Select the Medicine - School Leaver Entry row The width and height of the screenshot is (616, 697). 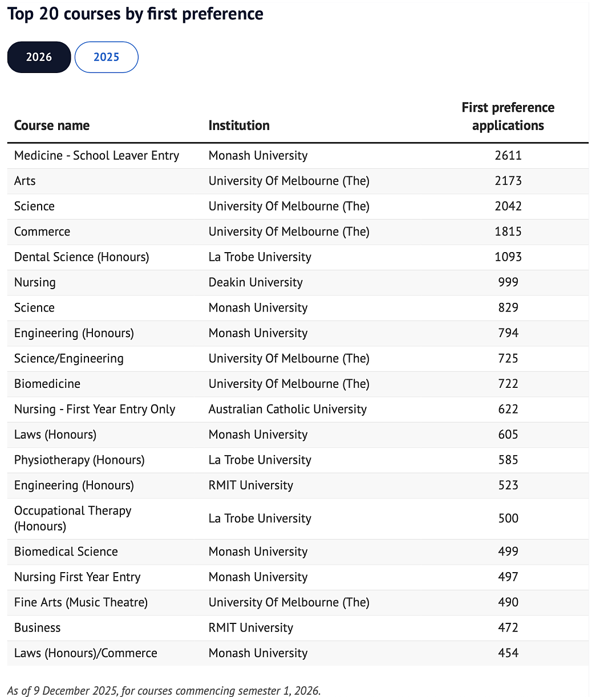(x=298, y=156)
